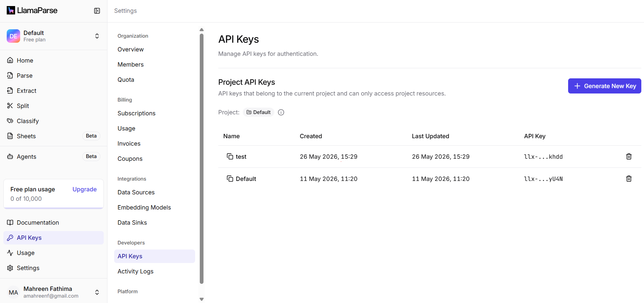Open Extract in the sidebar
Screen dimensions: 644x303
27,91
